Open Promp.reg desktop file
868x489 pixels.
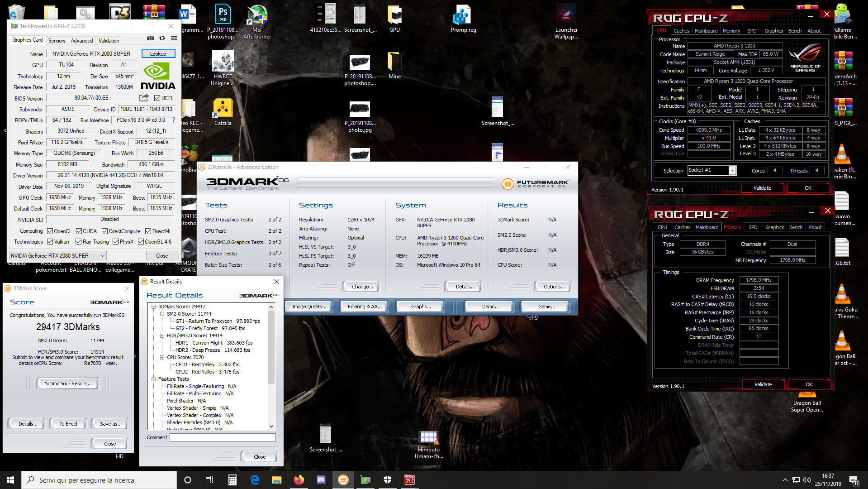click(463, 19)
